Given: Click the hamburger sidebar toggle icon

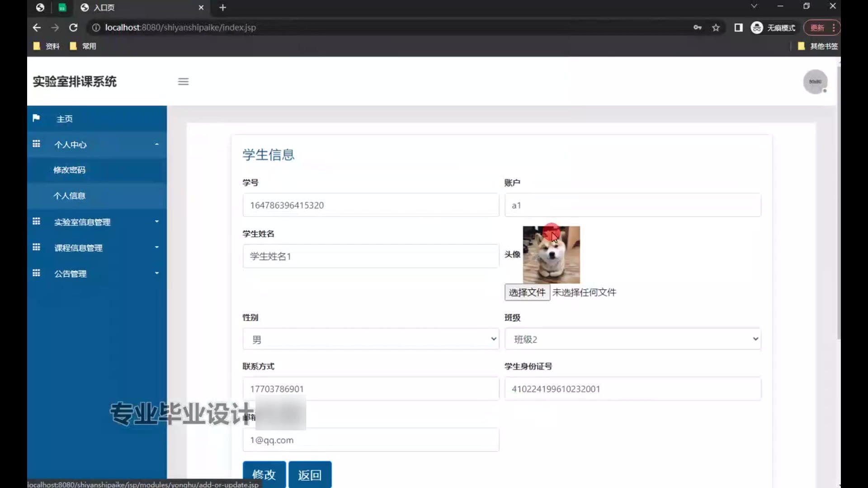Looking at the screenshot, I should tap(183, 82).
